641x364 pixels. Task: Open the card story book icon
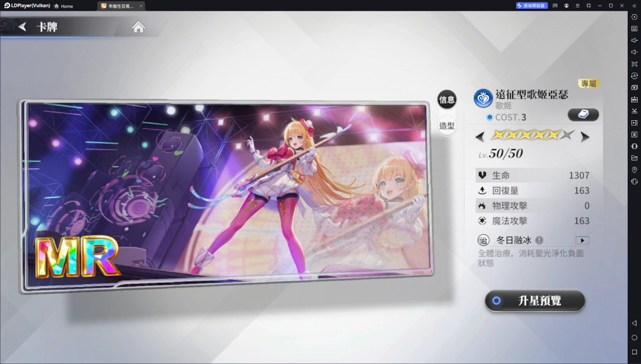[583, 114]
